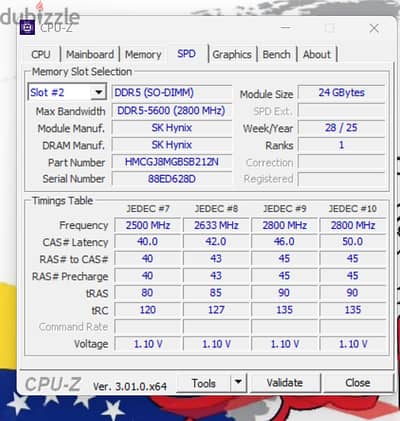
Task: Open the Graphics tab
Action: tap(232, 54)
